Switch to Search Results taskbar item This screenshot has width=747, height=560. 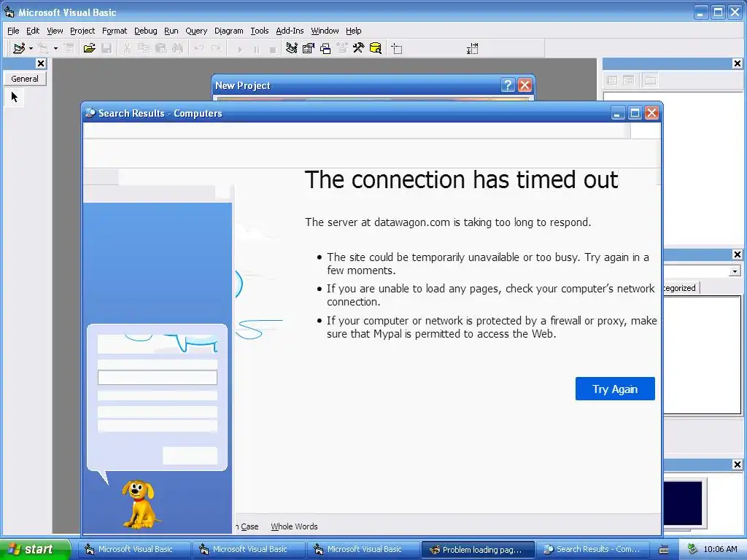point(592,549)
